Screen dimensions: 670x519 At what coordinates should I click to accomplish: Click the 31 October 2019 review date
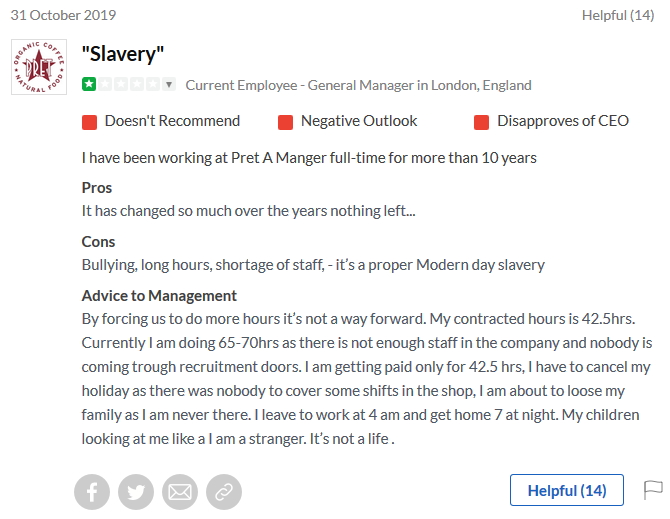pos(63,15)
